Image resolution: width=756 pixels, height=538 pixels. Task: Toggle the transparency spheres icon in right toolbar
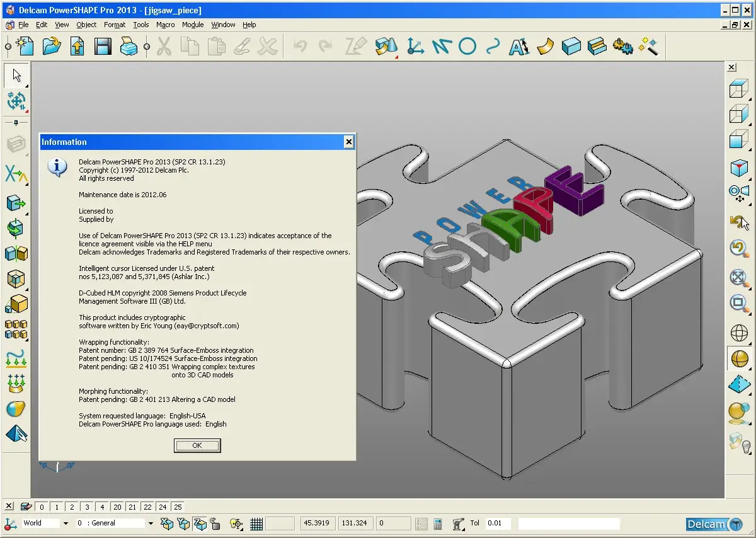pos(738,413)
